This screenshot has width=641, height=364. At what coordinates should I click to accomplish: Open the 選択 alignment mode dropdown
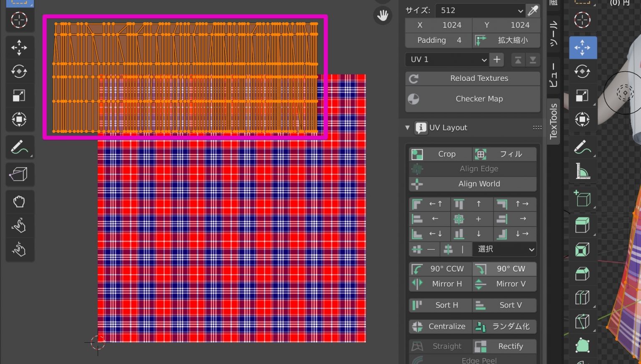pos(504,249)
